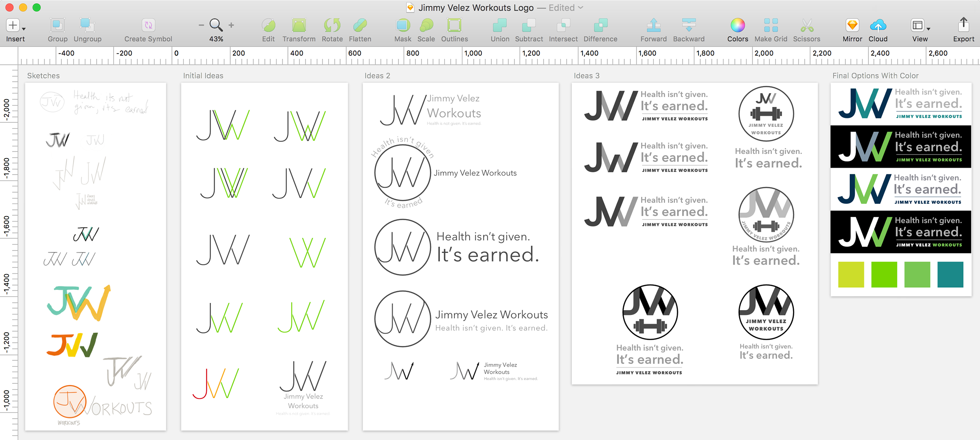The width and height of the screenshot is (980, 440).
Task: Zoom in with the plus button
Action: [x=231, y=25]
